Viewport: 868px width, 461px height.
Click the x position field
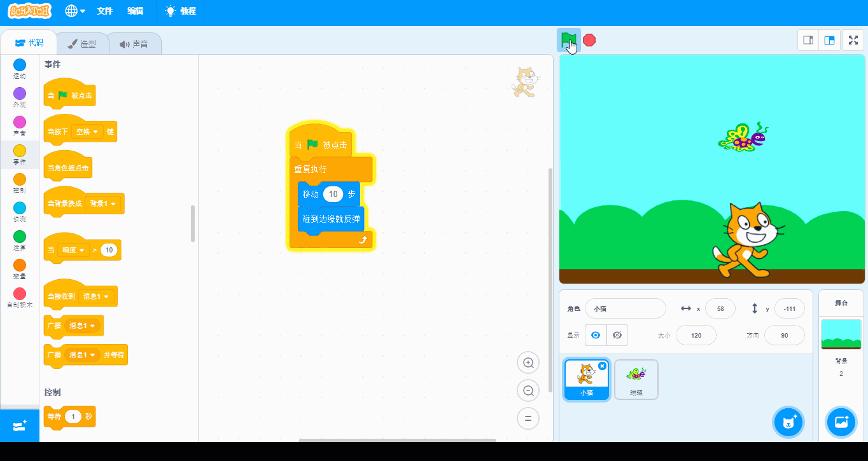[720, 308]
